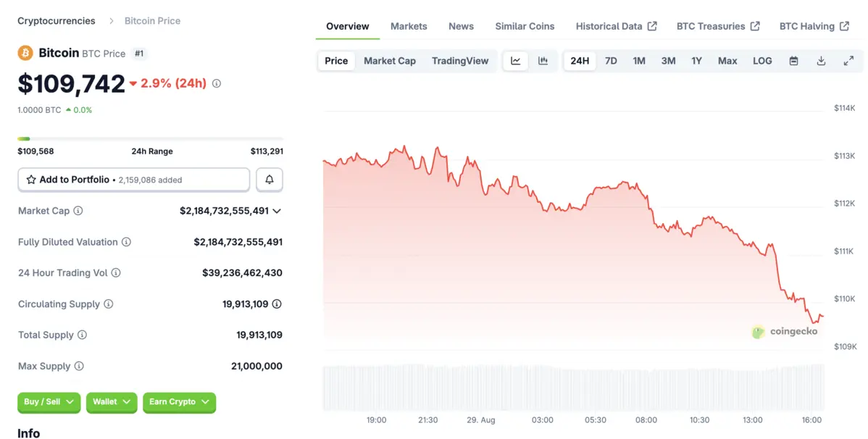Expand the Market Cap value chevron
This screenshot has height=439, width=868.
click(277, 211)
